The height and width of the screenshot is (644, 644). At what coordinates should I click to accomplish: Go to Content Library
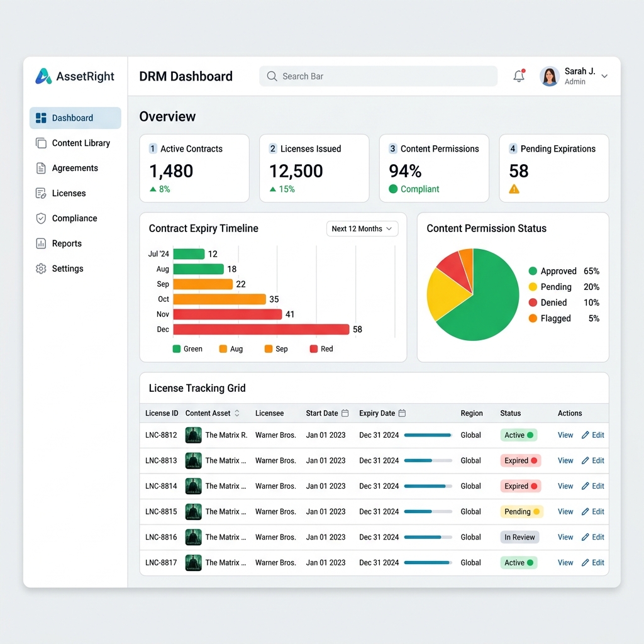[x=75, y=143]
